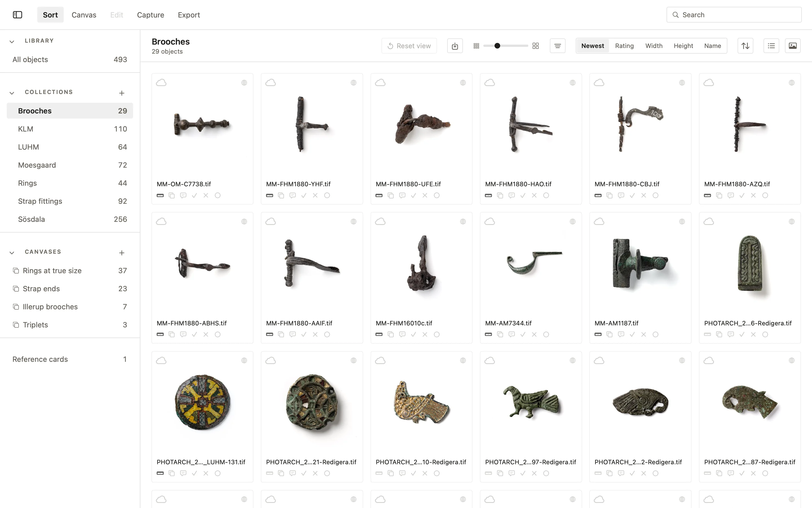The width and height of the screenshot is (812, 508).
Task: Select the Moesgaard collection
Action: [x=70, y=165]
